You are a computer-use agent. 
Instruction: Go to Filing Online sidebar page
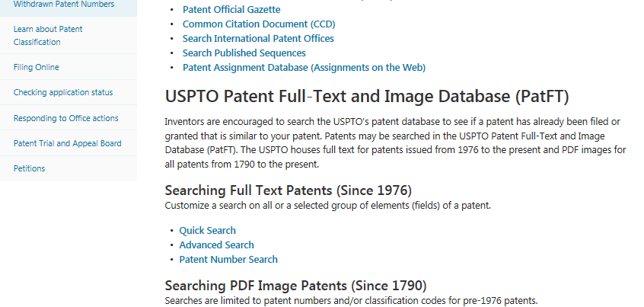pyautogui.click(x=36, y=67)
